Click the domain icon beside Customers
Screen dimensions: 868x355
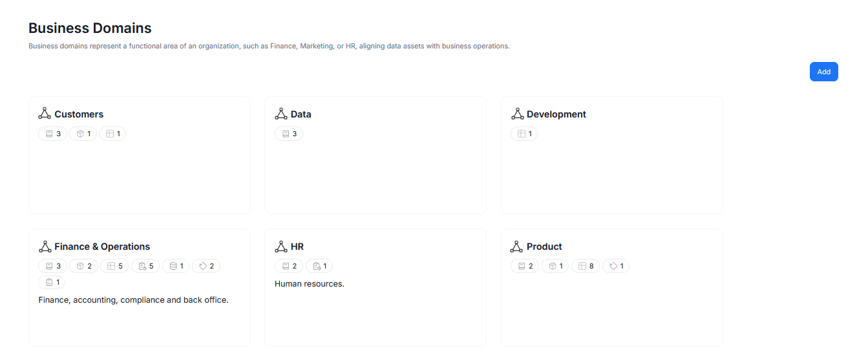tap(45, 114)
